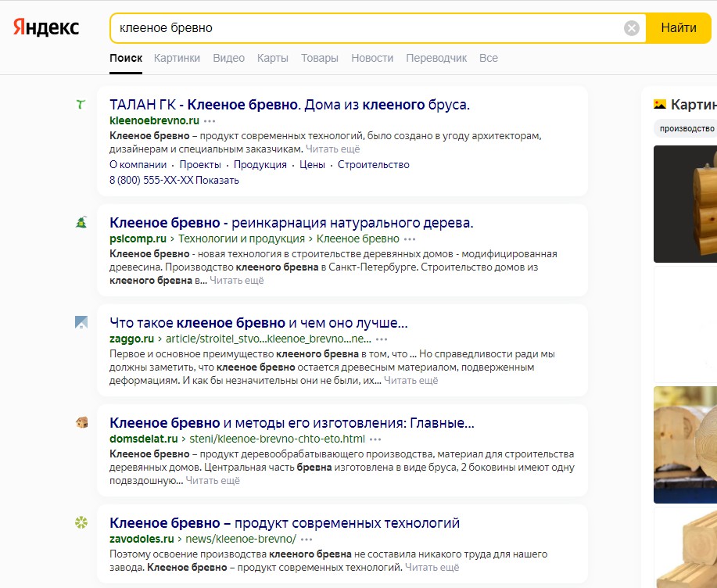The width and height of the screenshot is (717, 588).
Task: Open the kleenoebrevno.ru domain link
Action: tap(154, 120)
